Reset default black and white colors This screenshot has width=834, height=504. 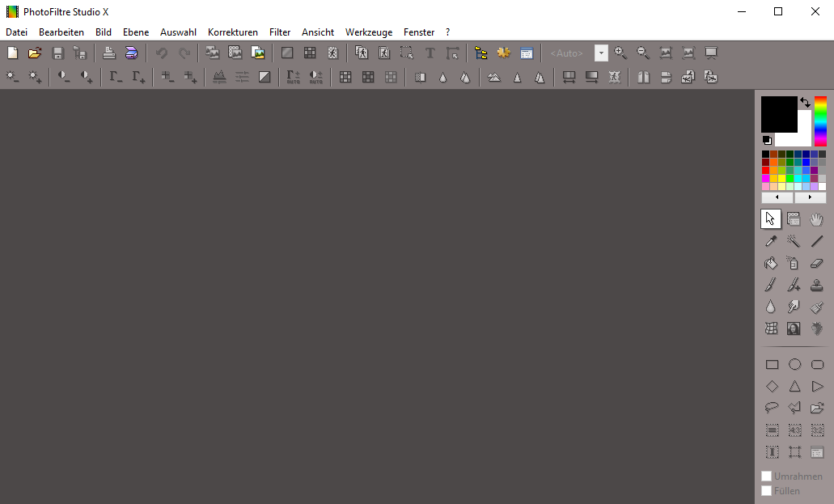tap(767, 141)
